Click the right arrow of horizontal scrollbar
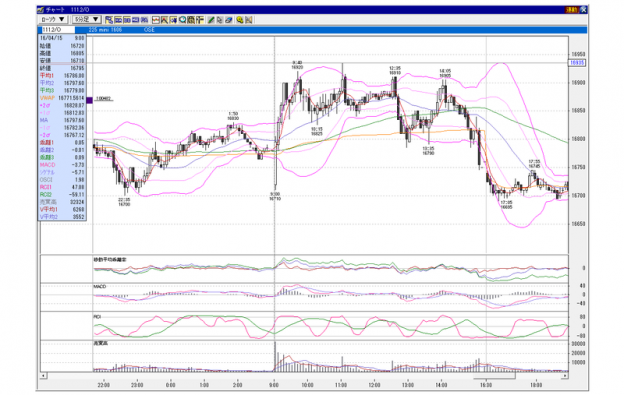The height and width of the screenshot is (395, 624). click(x=564, y=376)
